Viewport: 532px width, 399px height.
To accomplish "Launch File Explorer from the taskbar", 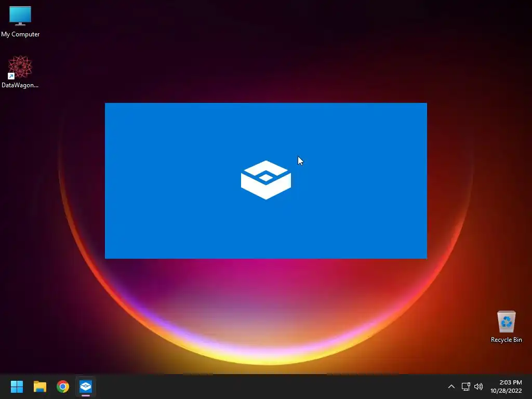I will [39, 387].
